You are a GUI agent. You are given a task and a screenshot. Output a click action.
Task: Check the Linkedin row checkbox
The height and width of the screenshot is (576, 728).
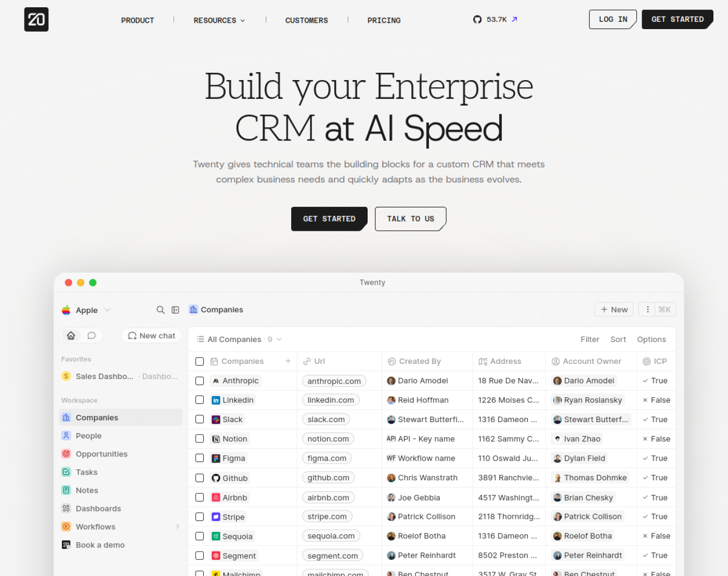coord(200,400)
